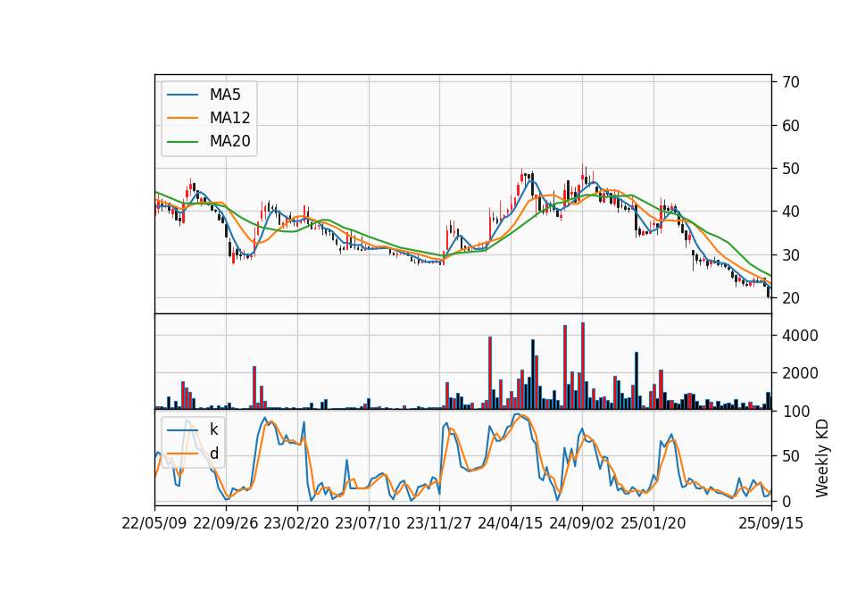Click the price axis value 60
This screenshot has height=616, width=857.
pos(790,126)
